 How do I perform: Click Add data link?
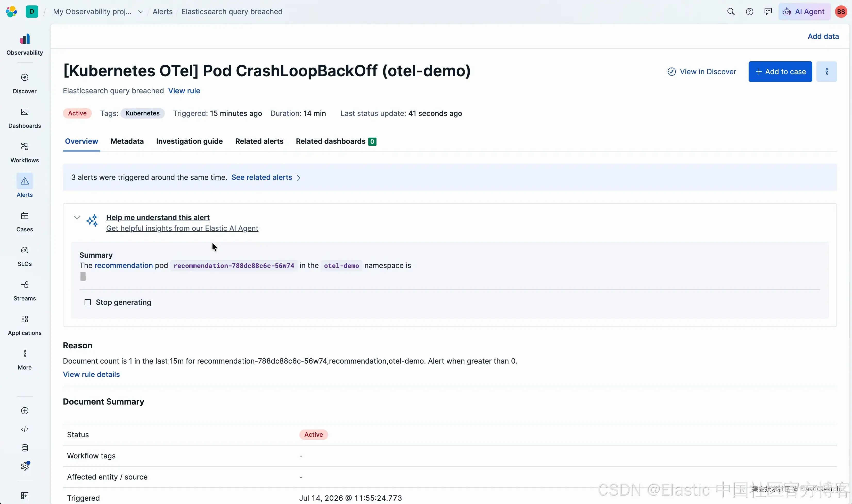pos(823,36)
